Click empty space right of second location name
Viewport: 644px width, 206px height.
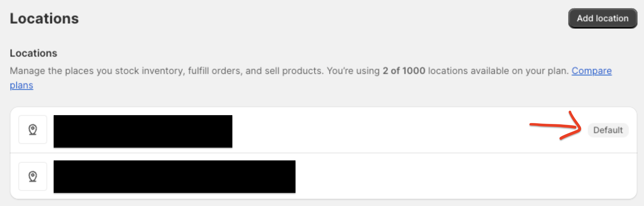tap(458, 176)
